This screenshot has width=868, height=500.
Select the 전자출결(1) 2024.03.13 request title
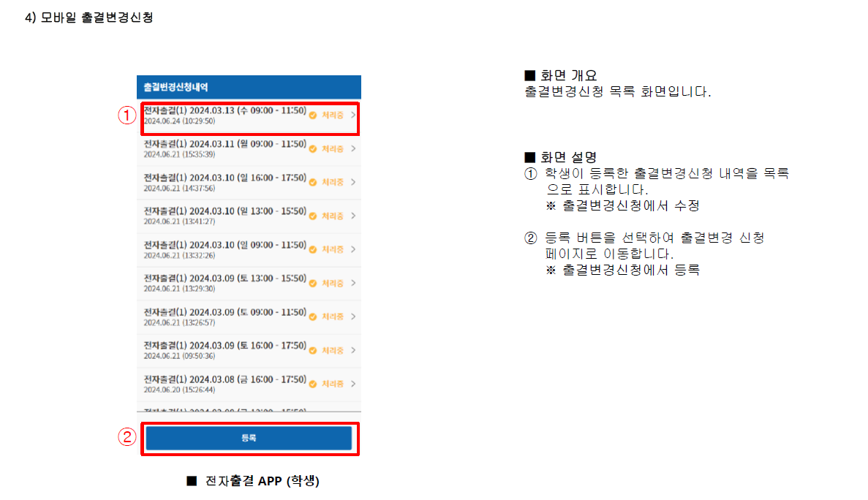tap(224, 110)
